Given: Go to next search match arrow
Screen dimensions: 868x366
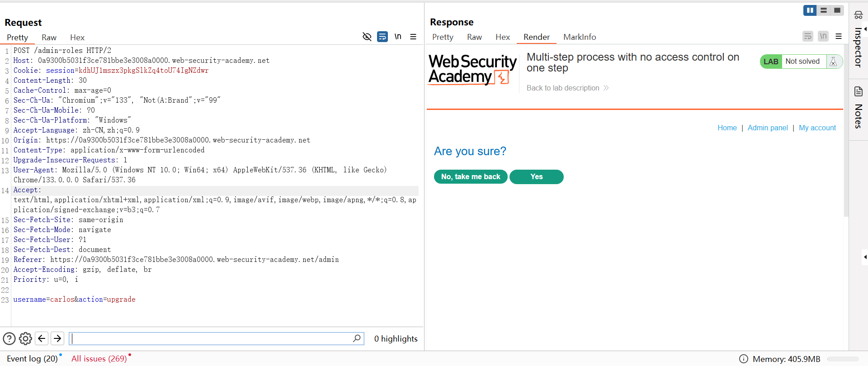Looking at the screenshot, I should [57, 338].
